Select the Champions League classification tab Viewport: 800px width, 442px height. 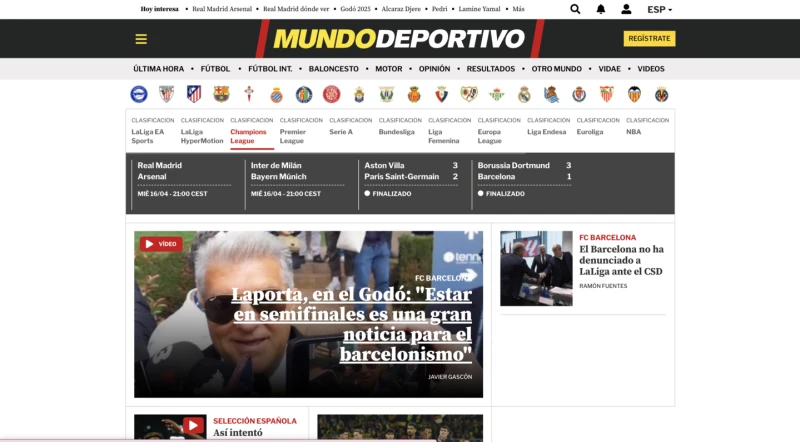(252, 131)
